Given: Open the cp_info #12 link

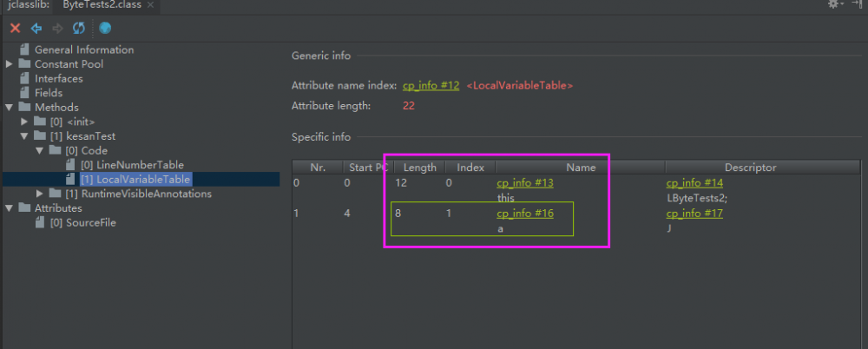Looking at the screenshot, I should coord(431,86).
